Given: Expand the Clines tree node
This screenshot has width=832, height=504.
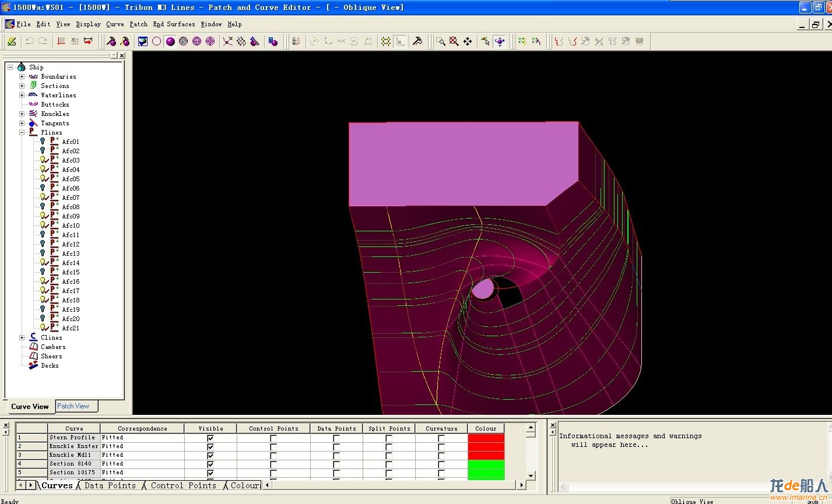Looking at the screenshot, I should [x=22, y=337].
